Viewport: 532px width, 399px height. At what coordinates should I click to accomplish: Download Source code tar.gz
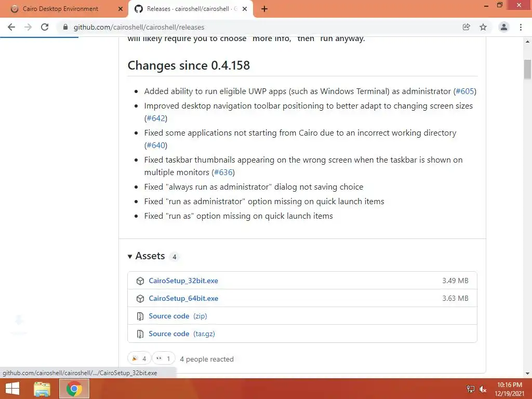coord(181,334)
